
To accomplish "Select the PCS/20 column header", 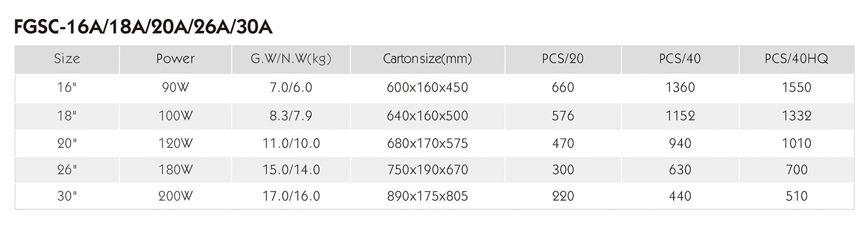I will pyautogui.click(x=563, y=59).
